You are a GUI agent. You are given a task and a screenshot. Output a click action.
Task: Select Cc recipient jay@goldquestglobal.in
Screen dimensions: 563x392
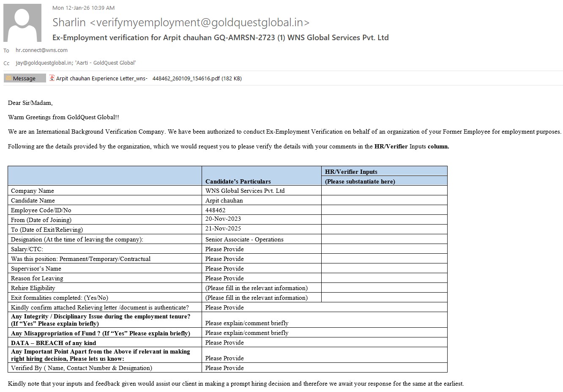[x=44, y=63]
